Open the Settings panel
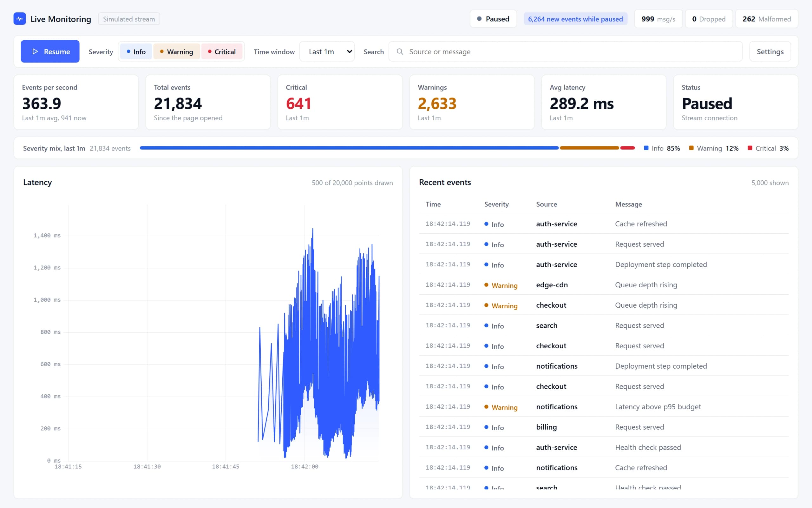812x508 pixels. coord(770,51)
